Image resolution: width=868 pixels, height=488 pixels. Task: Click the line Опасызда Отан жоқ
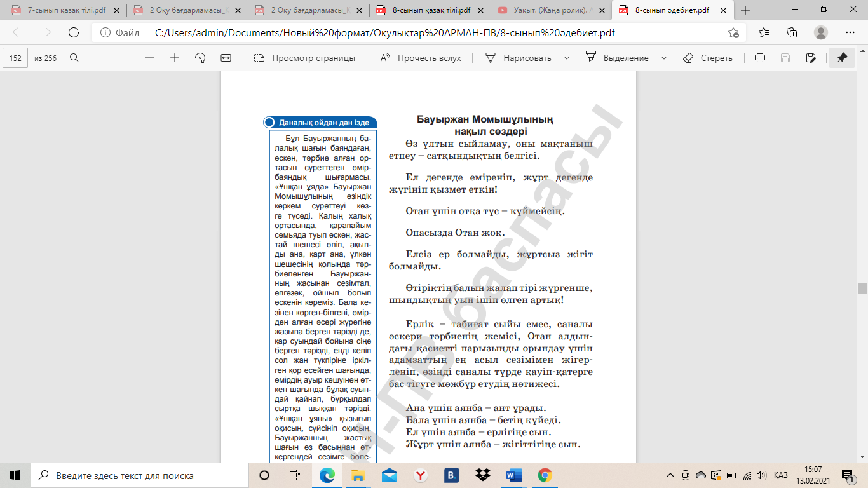455,233
